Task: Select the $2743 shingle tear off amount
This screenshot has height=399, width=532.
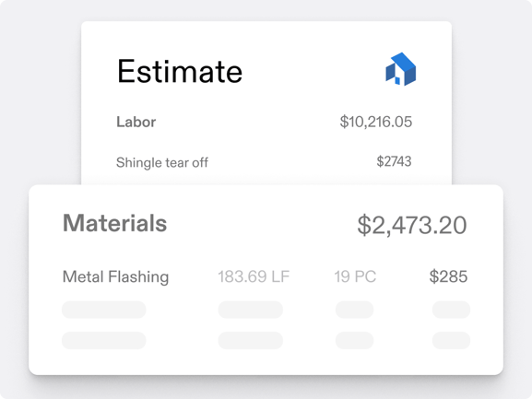Action: click(394, 161)
